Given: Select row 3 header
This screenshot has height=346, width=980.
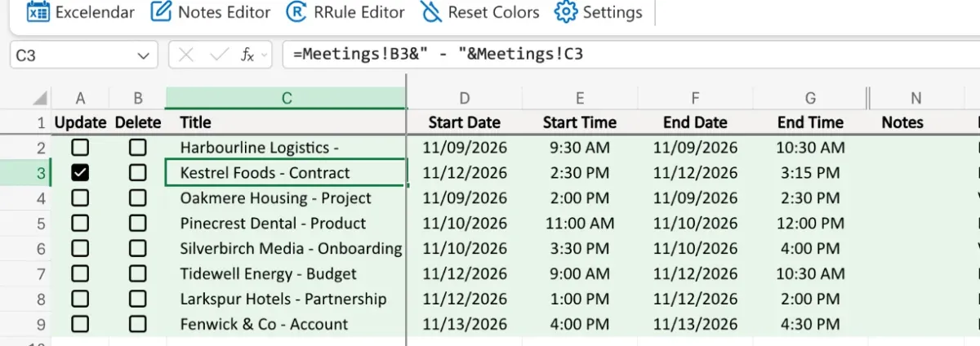Looking at the screenshot, I should (x=25, y=173).
